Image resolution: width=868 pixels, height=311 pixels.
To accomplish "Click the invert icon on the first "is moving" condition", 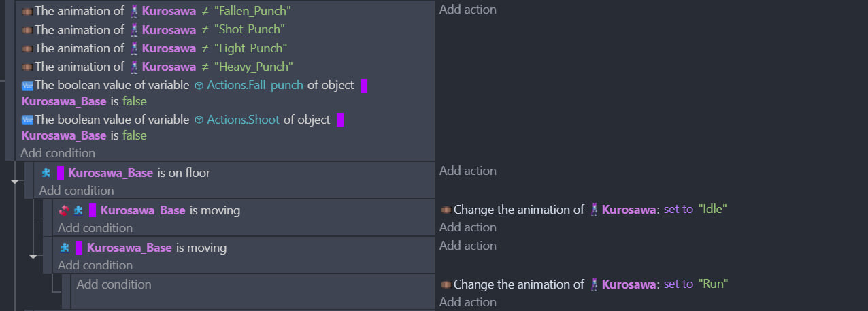I will click(x=64, y=210).
